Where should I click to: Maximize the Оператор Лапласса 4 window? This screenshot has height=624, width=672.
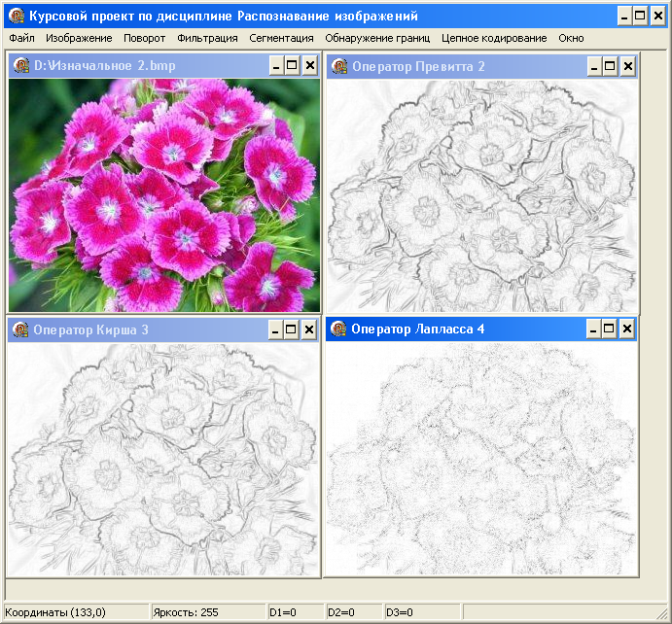coord(609,329)
